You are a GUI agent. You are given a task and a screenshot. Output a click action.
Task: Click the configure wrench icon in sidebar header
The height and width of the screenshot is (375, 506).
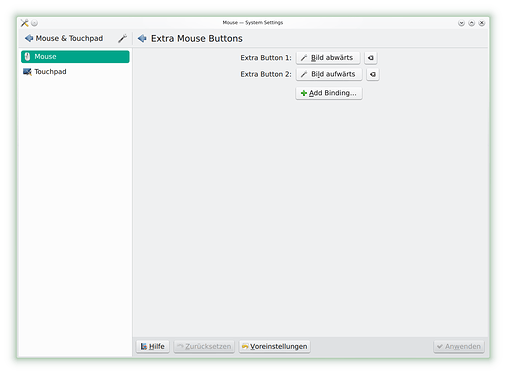[x=122, y=38]
